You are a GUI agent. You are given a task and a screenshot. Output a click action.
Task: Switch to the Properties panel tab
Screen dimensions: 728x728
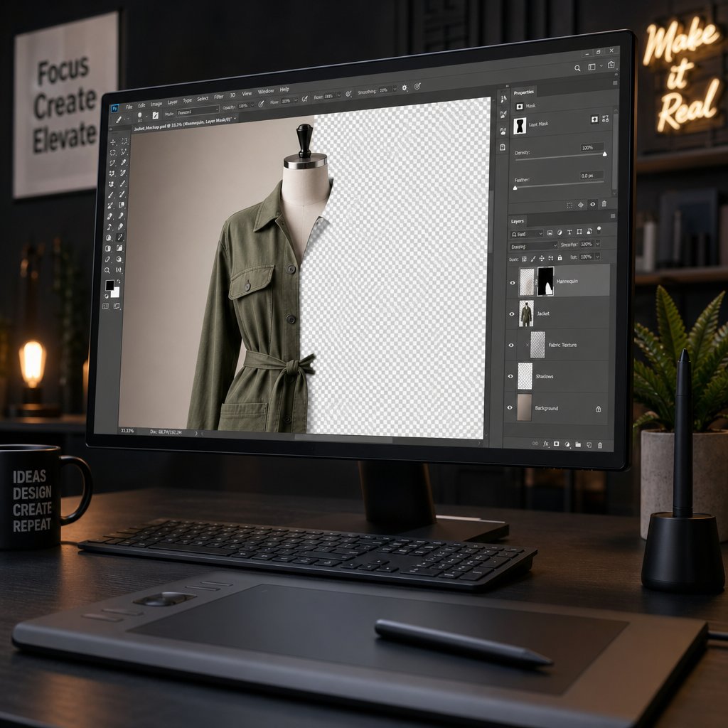click(524, 92)
